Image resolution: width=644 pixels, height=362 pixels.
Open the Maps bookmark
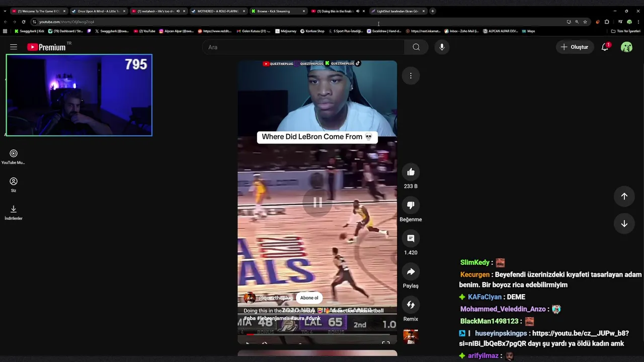(528, 31)
